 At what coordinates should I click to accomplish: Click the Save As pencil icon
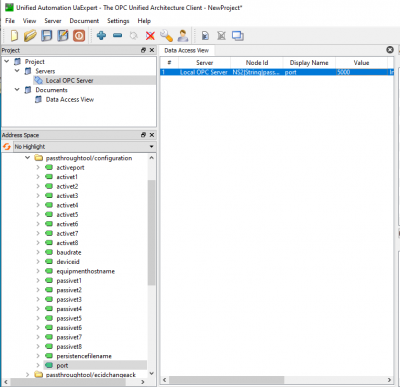coord(63,36)
